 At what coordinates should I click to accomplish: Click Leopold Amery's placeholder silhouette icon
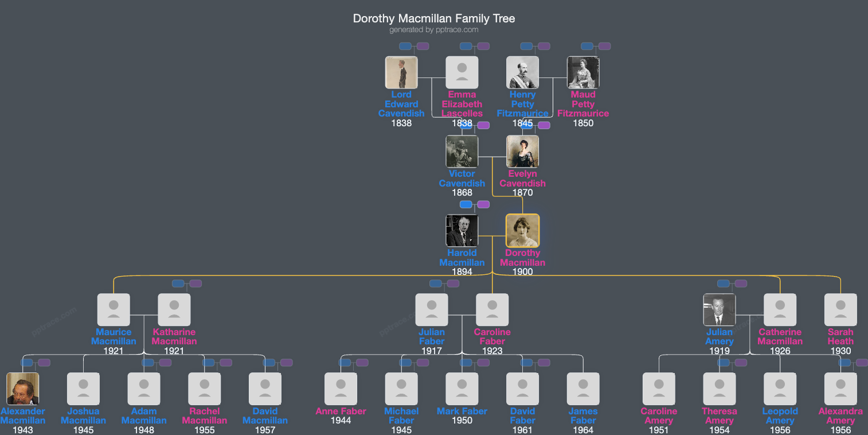click(780, 389)
